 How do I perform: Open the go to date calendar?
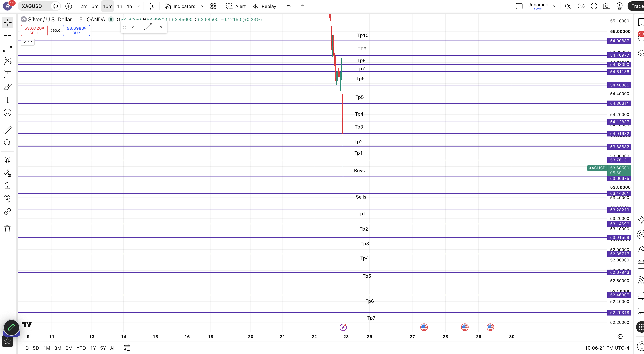tap(127, 348)
